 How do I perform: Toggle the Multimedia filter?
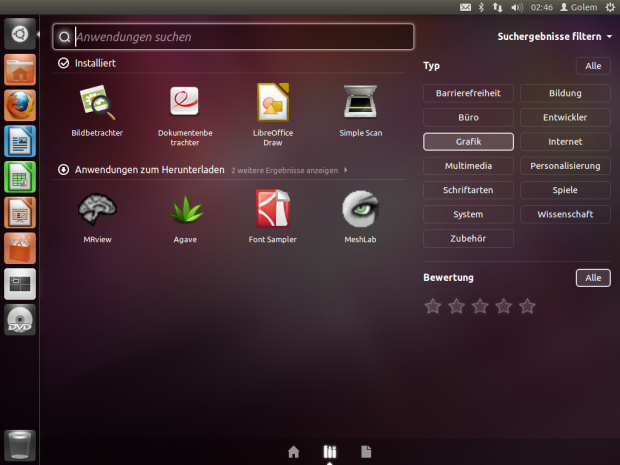pyautogui.click(x=468, y=166)
